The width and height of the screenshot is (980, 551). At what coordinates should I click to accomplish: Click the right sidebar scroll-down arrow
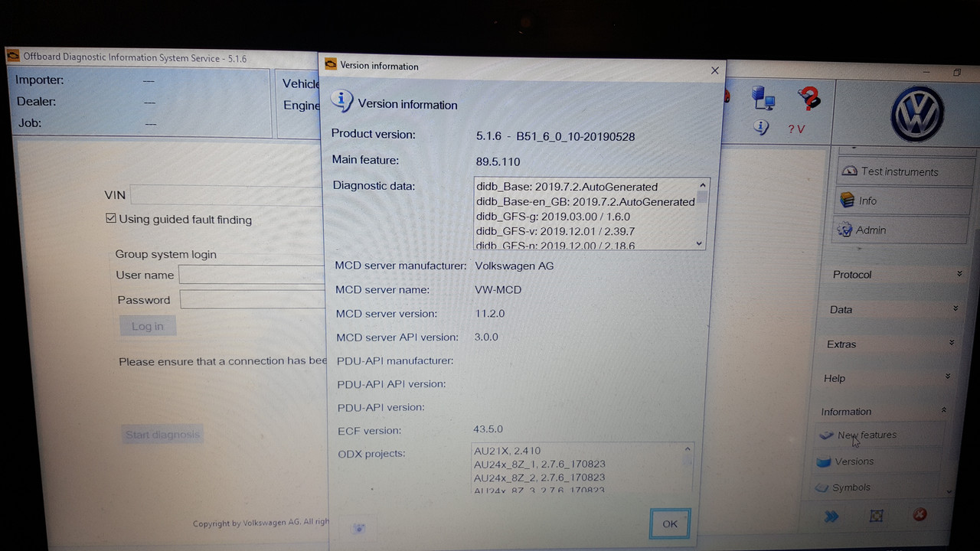click(x=949, y=491)
